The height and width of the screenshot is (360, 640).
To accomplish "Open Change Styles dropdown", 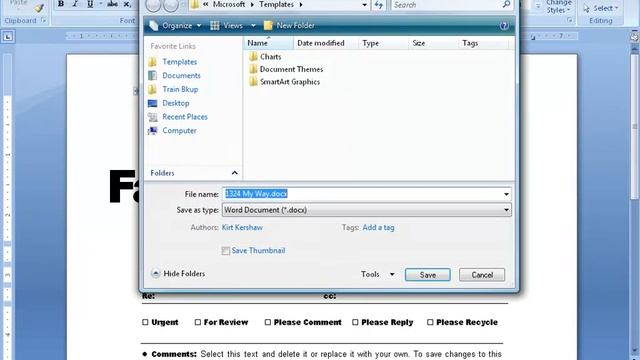I will tap(559, 7).
